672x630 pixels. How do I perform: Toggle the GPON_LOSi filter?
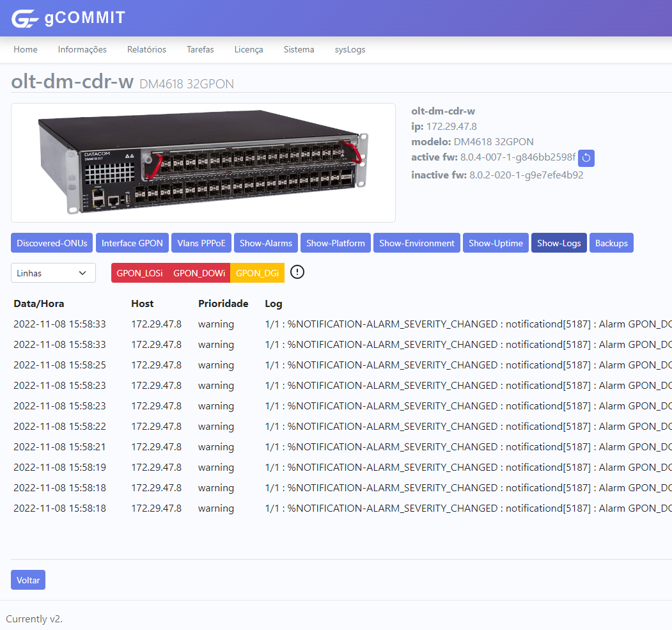pyautogui.click(x=139, y=273)
